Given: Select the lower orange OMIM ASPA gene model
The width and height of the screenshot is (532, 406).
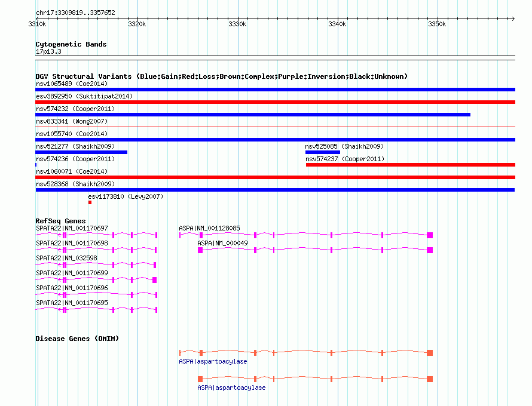Looking at the screenshot, I should click(315, 379).
